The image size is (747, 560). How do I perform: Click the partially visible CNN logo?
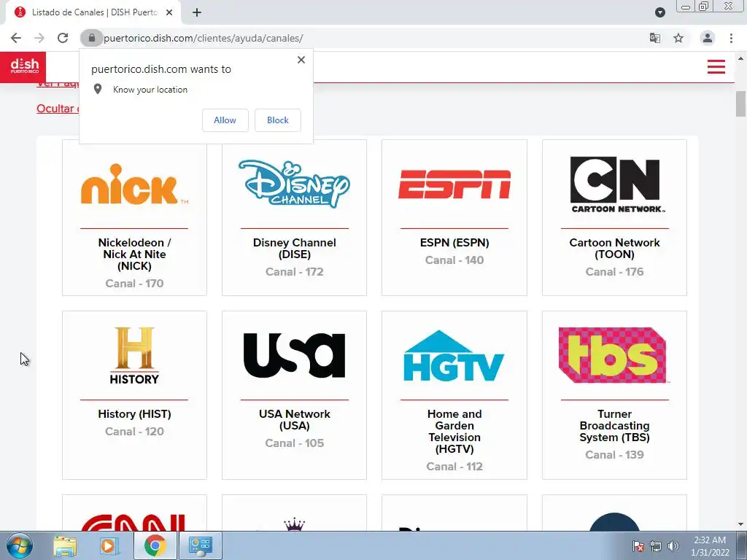click(x=133, y=522)
